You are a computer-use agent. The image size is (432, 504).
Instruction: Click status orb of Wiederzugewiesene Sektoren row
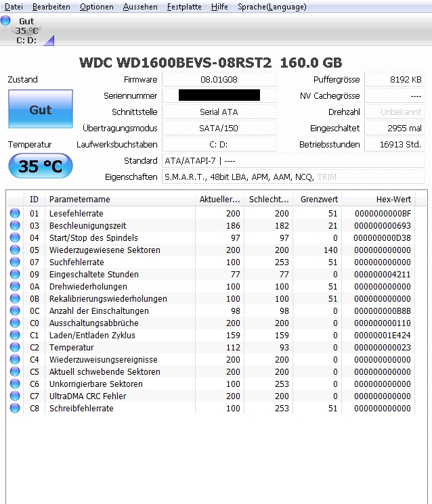pos(15,250)
